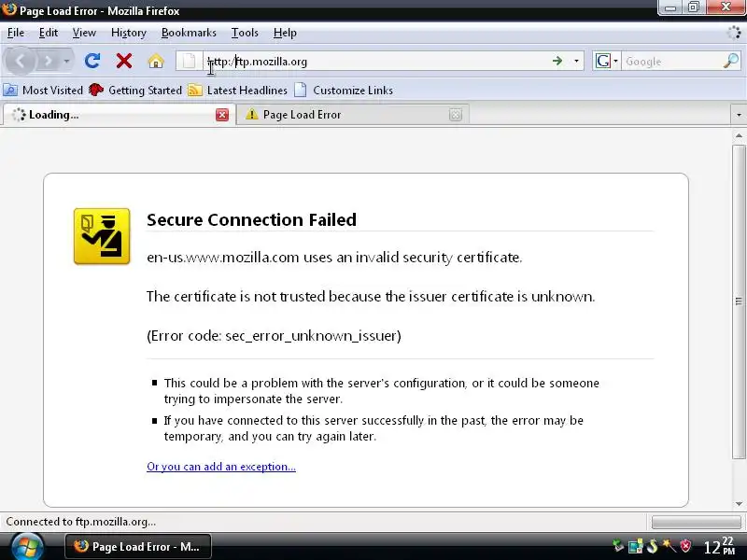Go to the home page via Home icon
Screen dimensions: 747x560
156,61
